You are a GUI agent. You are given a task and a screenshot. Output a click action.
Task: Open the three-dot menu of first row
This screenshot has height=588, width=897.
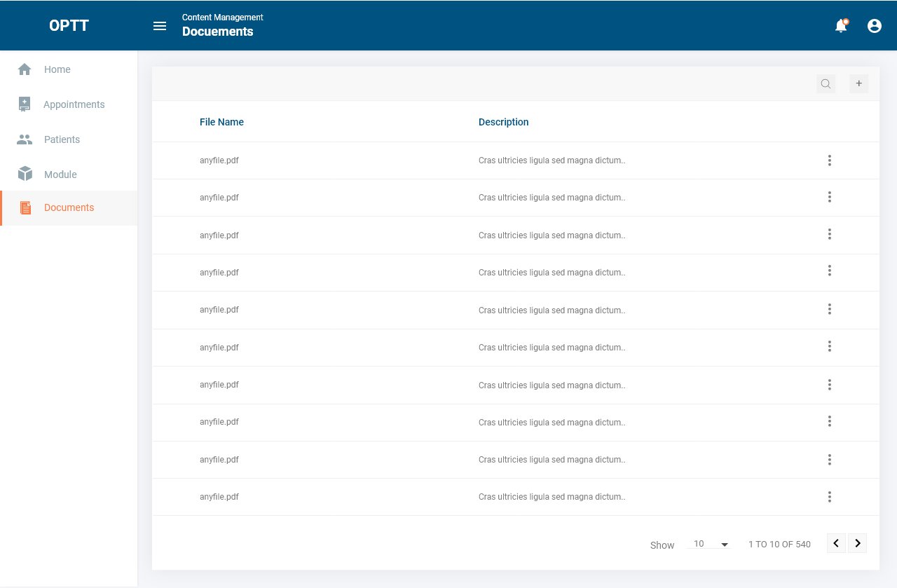click(x=829, y=160)
